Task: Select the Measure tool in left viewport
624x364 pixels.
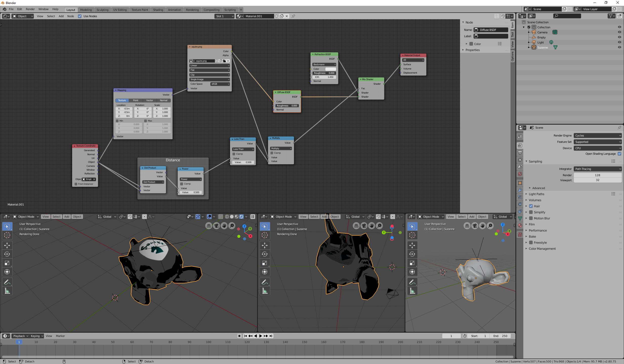Action: pos(7,291)
